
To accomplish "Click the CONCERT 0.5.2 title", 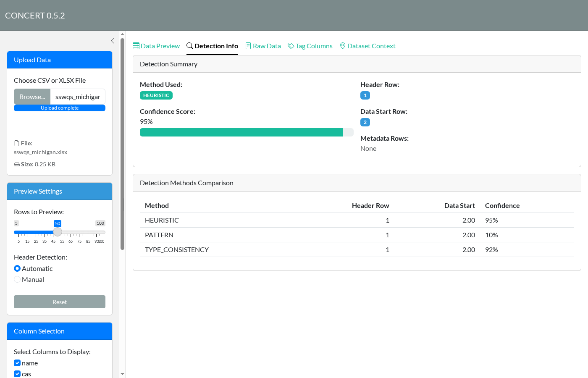I will 35,16.
